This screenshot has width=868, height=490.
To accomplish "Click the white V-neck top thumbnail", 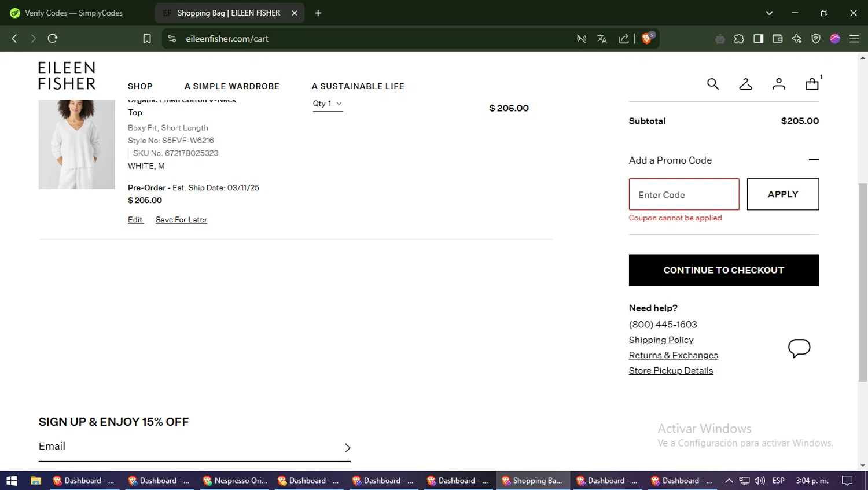I will pyautogui.click(x=76, y=145).
